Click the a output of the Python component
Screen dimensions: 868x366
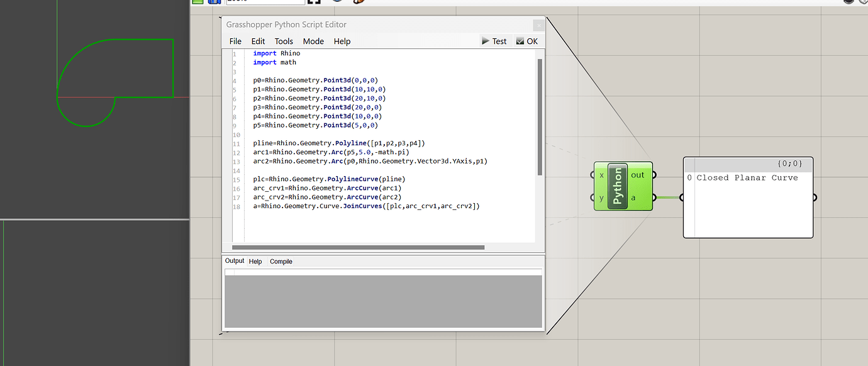tap(633, 197)
